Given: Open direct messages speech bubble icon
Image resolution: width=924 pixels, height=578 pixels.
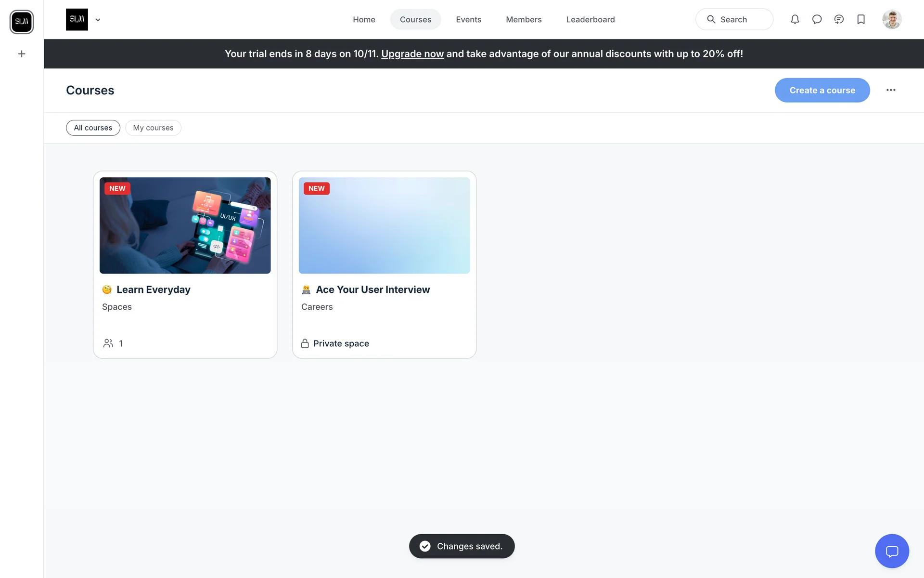Looking at the screenshot, I should coord(817,19).
